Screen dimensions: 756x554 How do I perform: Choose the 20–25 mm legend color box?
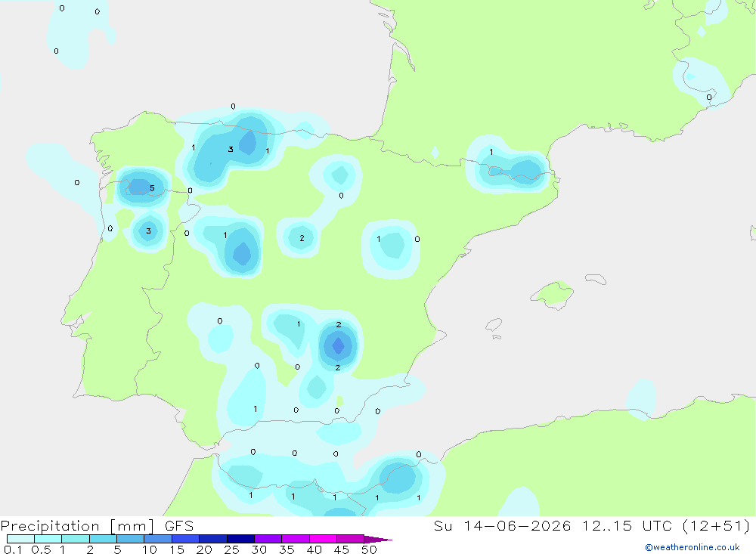click(213, 539)
